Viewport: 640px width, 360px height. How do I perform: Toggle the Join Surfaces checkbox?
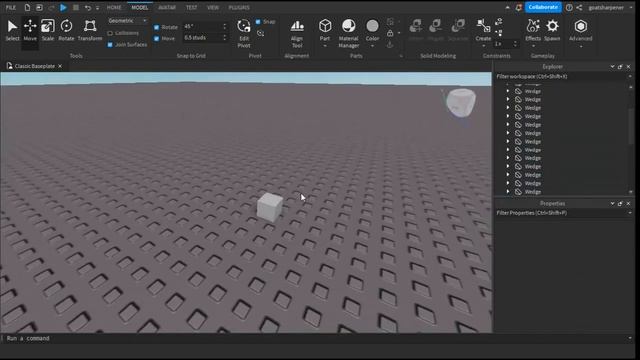coord(110,44)
